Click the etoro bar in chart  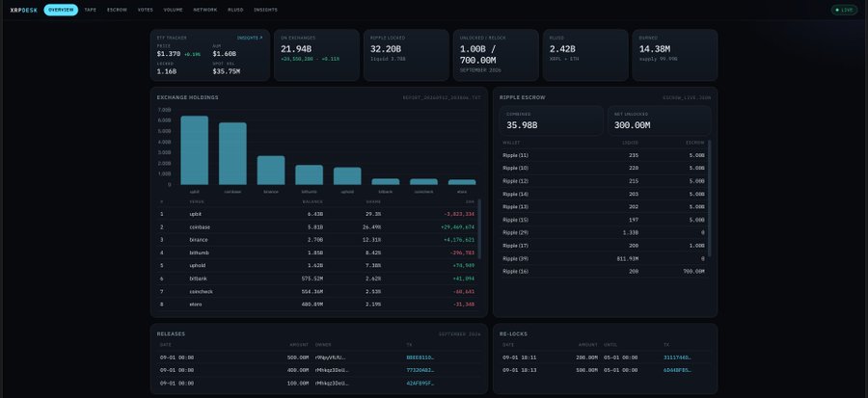tap(462, 182)
